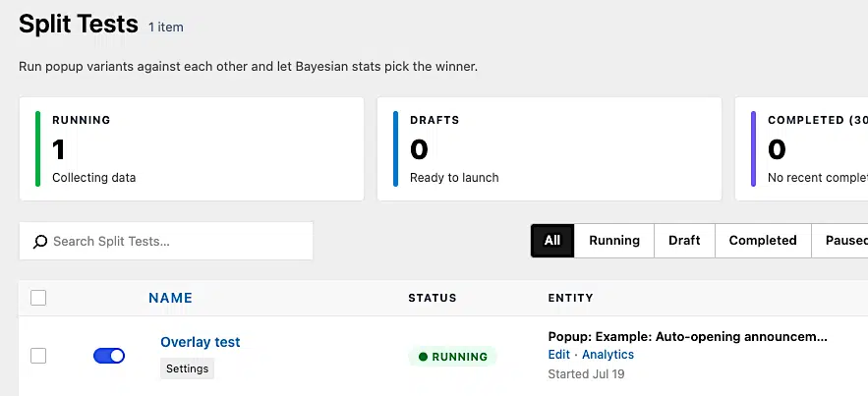The width and height of the screenshot is (868, 396).
Task: Select the Draft filter tab
Action: [685, 241]
